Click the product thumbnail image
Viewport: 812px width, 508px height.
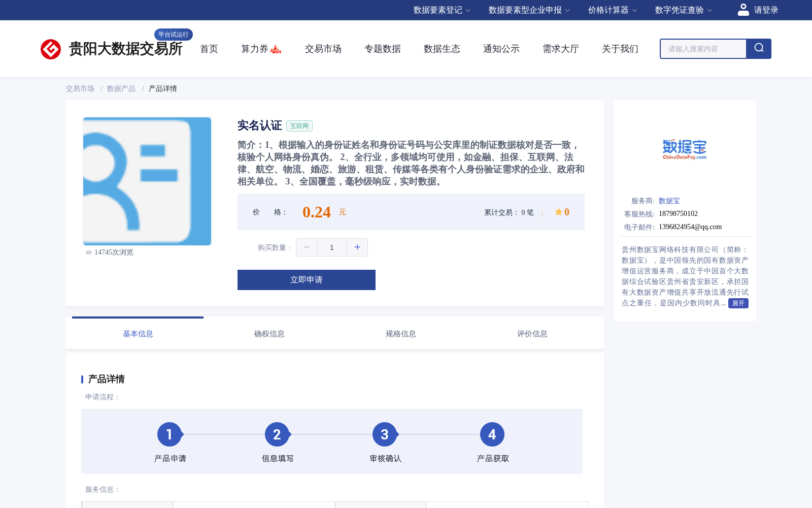pyautogui.click(x=147, y=181)
